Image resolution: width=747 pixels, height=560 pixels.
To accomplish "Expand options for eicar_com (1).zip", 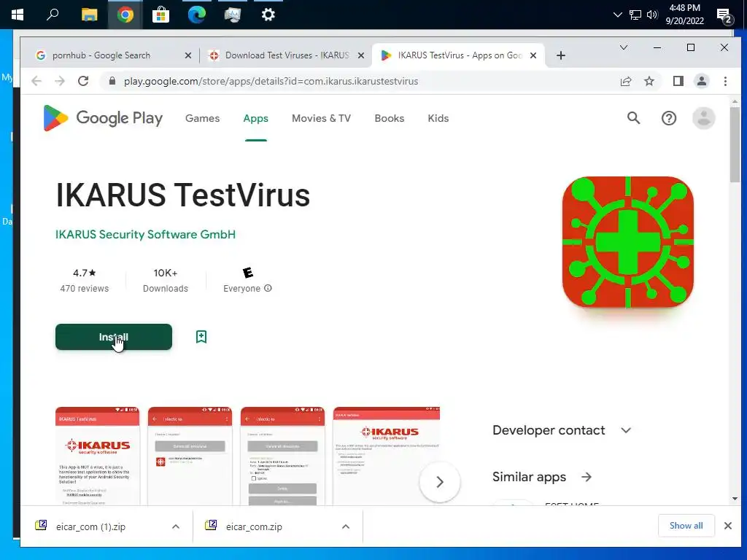I will (x=176, y=526).
